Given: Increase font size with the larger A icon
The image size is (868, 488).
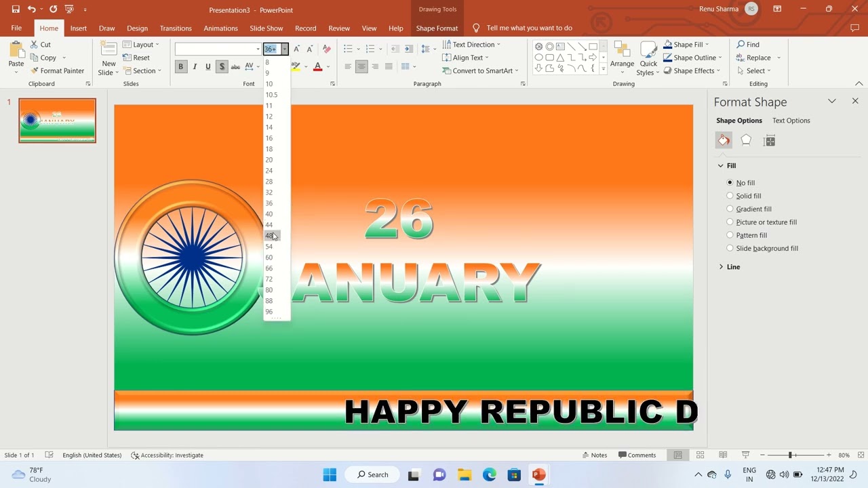Looking at the screenshot, I should 296,49.
